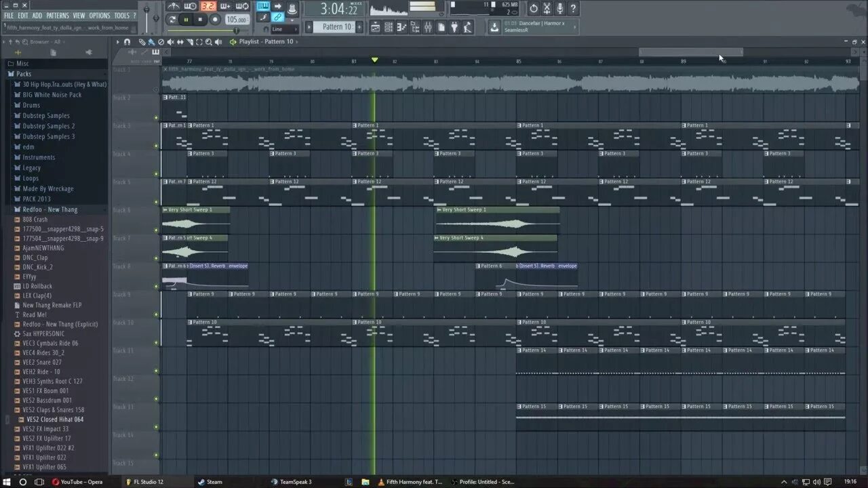Screen dimensions: 868x488
Task: Toggle mute dot for Track 3
Action: coord(157,146)
